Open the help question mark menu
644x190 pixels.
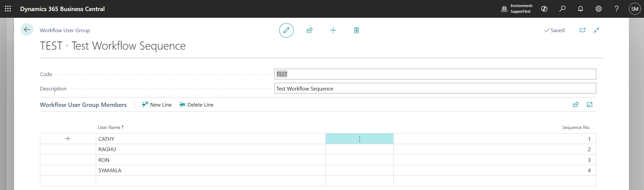pos(616,9)
